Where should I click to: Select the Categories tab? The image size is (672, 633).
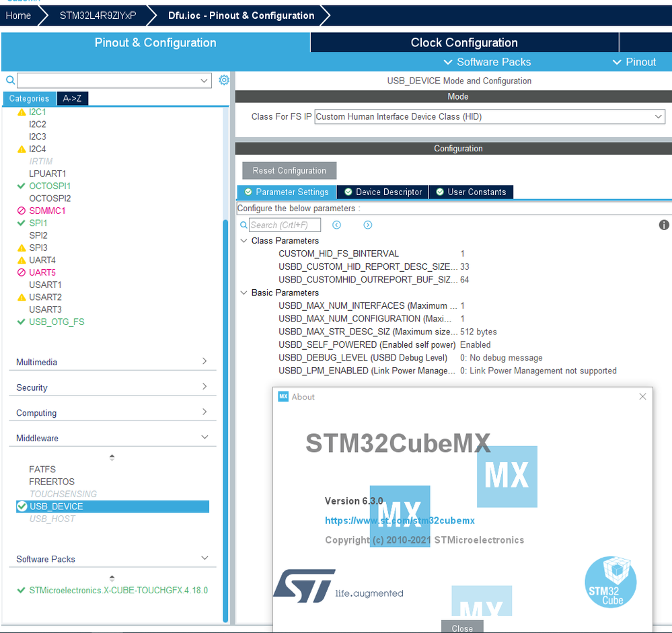pos(29,98)
